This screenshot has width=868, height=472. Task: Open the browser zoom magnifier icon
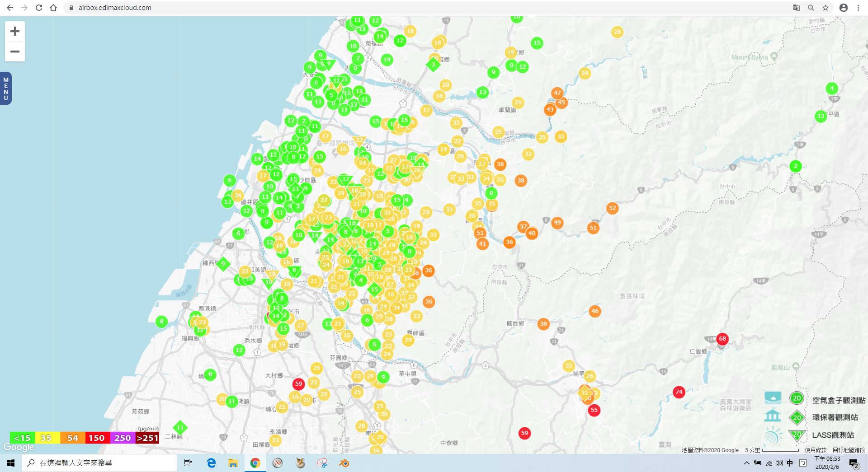pyautogui.click(x=811, y=8)
